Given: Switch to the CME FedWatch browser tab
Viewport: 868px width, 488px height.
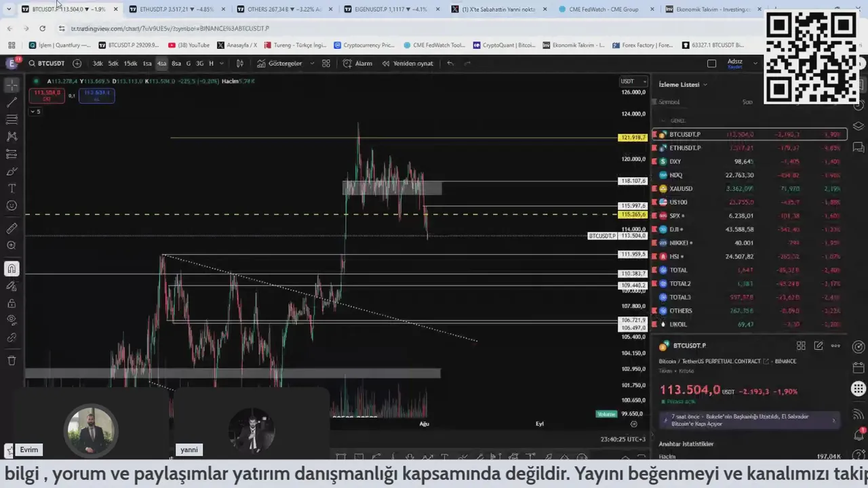Looking at the screenshot, I should (606, 9).
